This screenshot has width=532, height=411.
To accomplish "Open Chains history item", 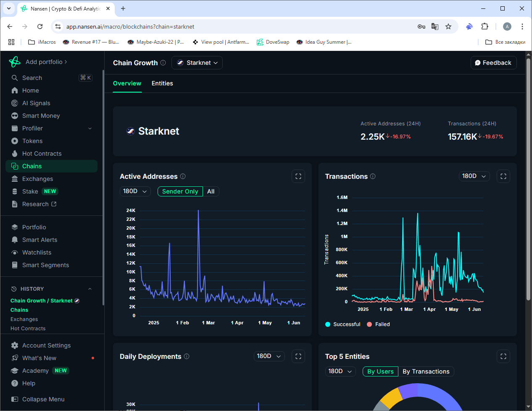I will (19, 310).
